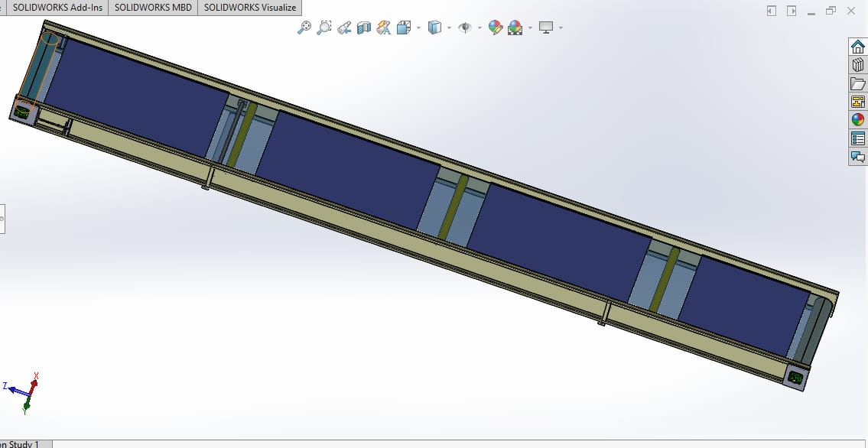Open the File Explorer task pane folder icon
This screenshot has width=868, height=448.
point(857,83)
